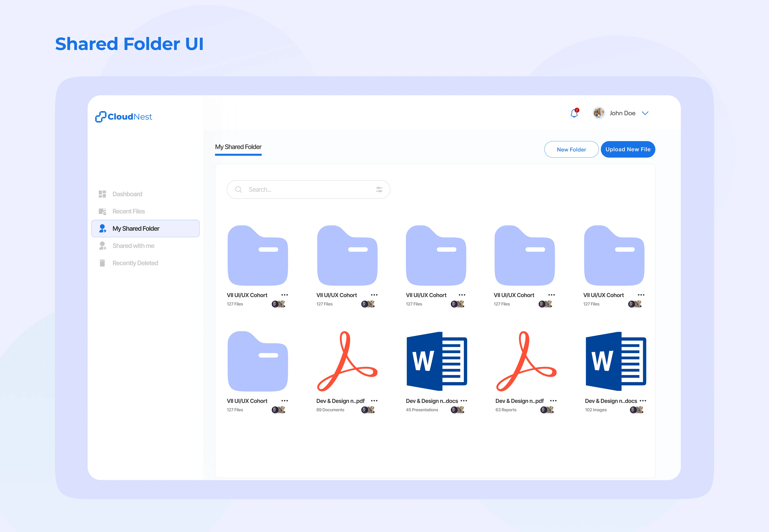The width and height of the screenshot is (769, 532).
Task: Click the Recently Deleted trash icon
Action: (102, 263)
